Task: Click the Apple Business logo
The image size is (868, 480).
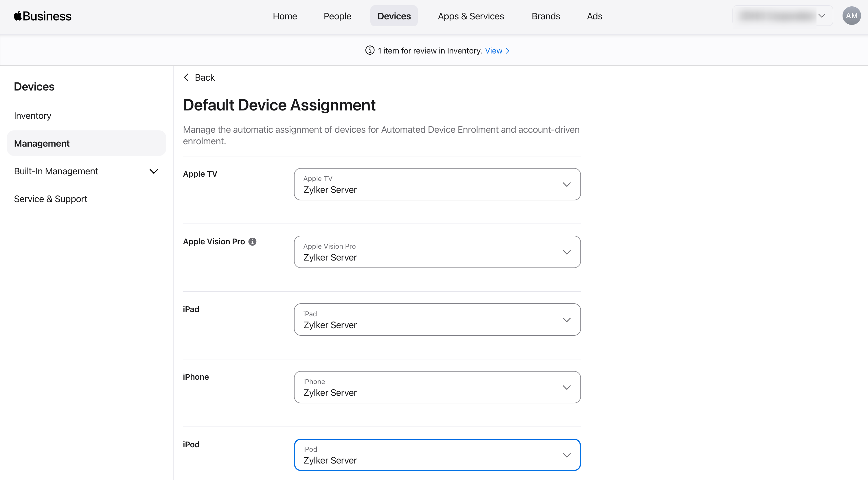Action: coord(43,16)
